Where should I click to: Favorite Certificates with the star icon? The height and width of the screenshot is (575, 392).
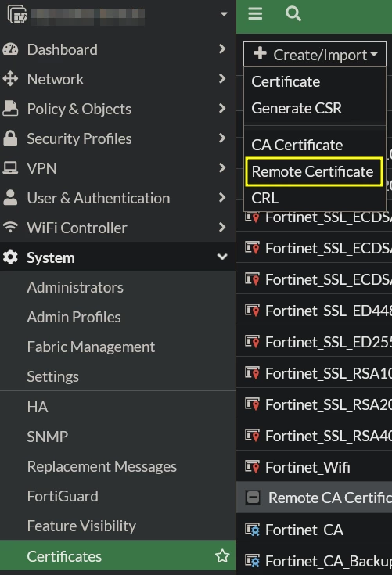[x=222, y=556]
